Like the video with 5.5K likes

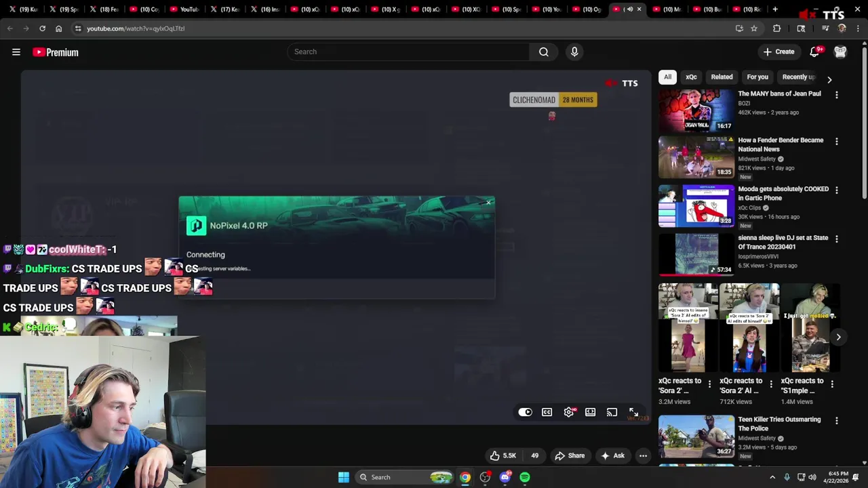pyautogui.click(x=503, y=455)
